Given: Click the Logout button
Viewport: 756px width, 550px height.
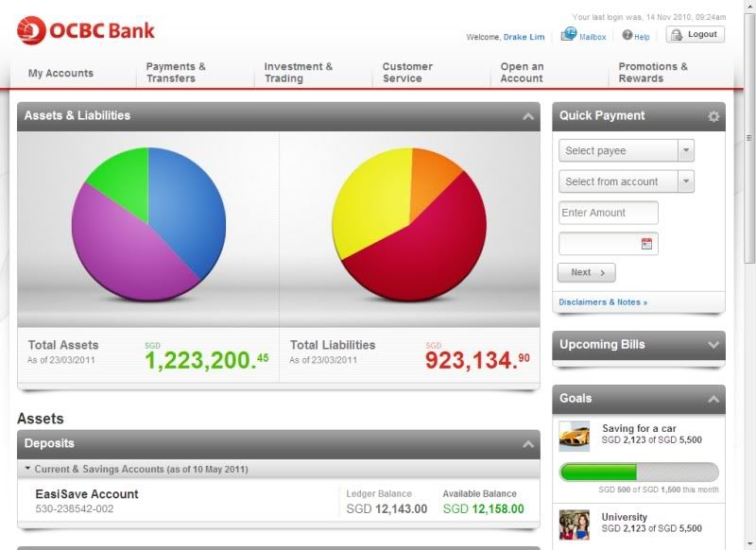Looking at the screenshot, I should click(696, 34).
